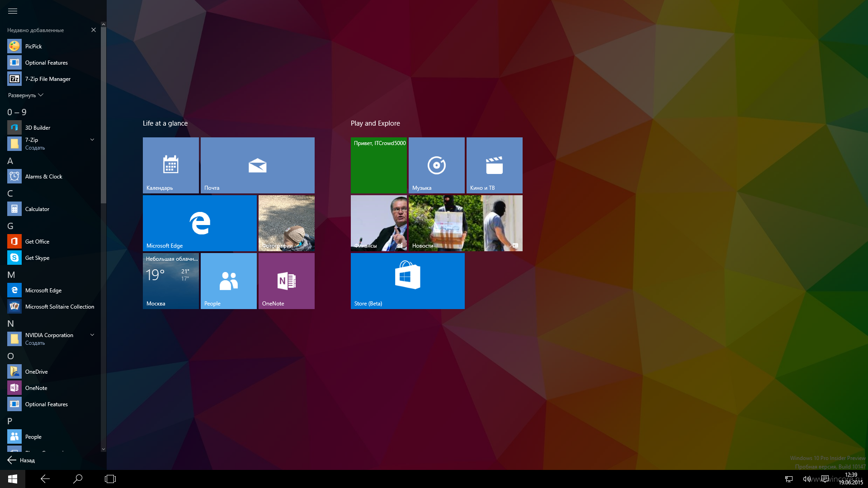Open the OneNote tile

pyautogui.click(x=287, y=281)
